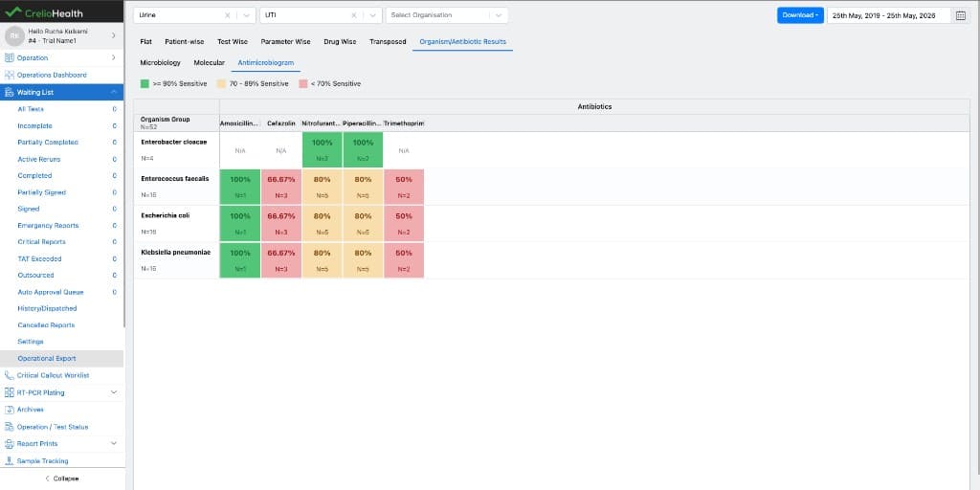Expand the RT-PCR Plating menu chevron
This screenshot has height=490, width=980.
pos(114,392)
